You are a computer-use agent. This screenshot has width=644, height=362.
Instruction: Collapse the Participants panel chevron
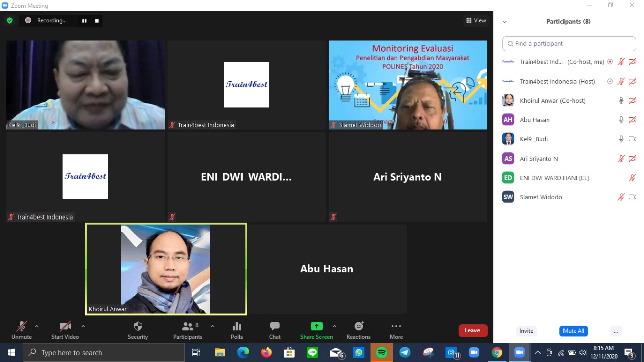505,22
